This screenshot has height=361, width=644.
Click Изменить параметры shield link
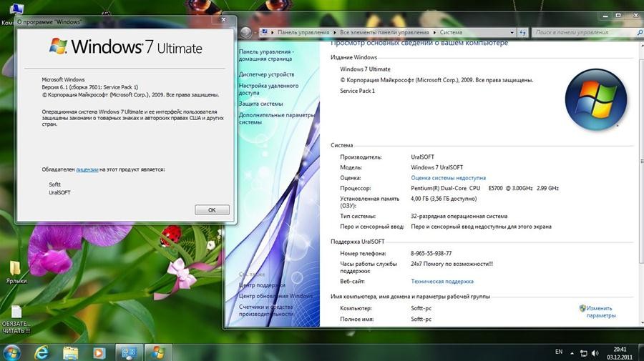tap(597, 312)
